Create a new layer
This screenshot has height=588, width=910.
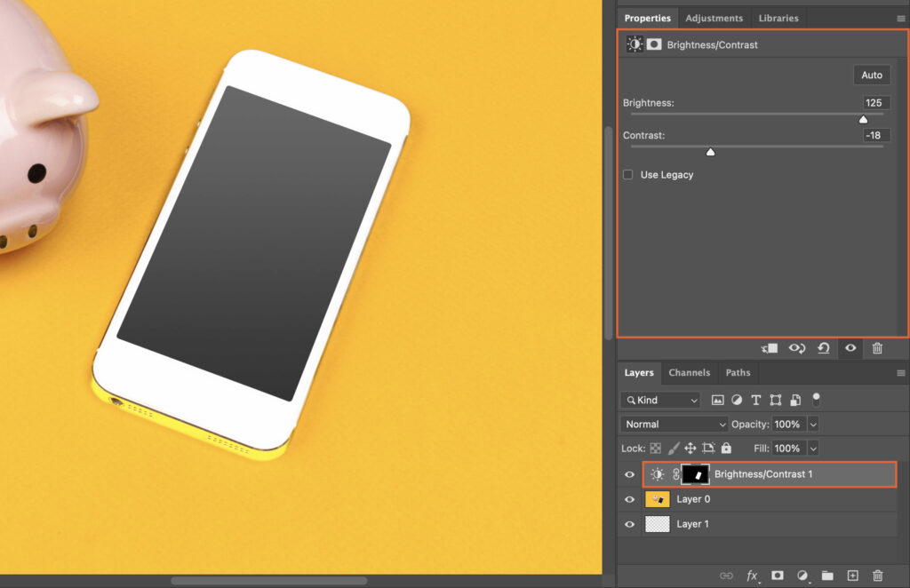tap(851, 576)
